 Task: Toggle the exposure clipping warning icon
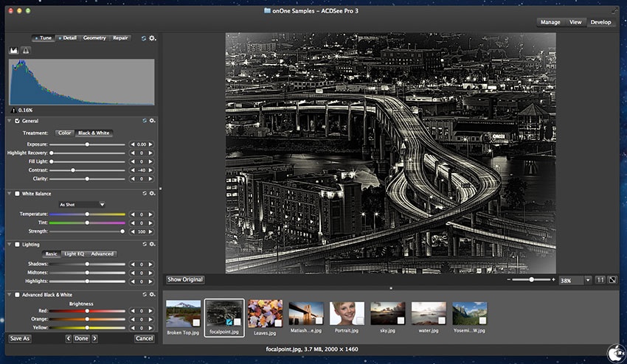click(x=26, y=51)
